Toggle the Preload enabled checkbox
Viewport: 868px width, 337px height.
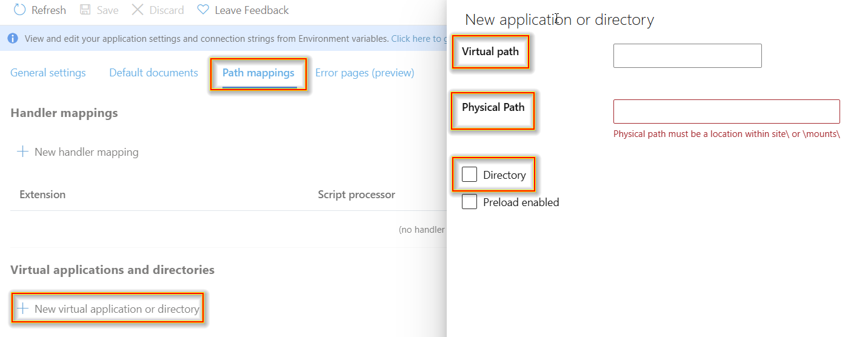[x=469, y=202]
